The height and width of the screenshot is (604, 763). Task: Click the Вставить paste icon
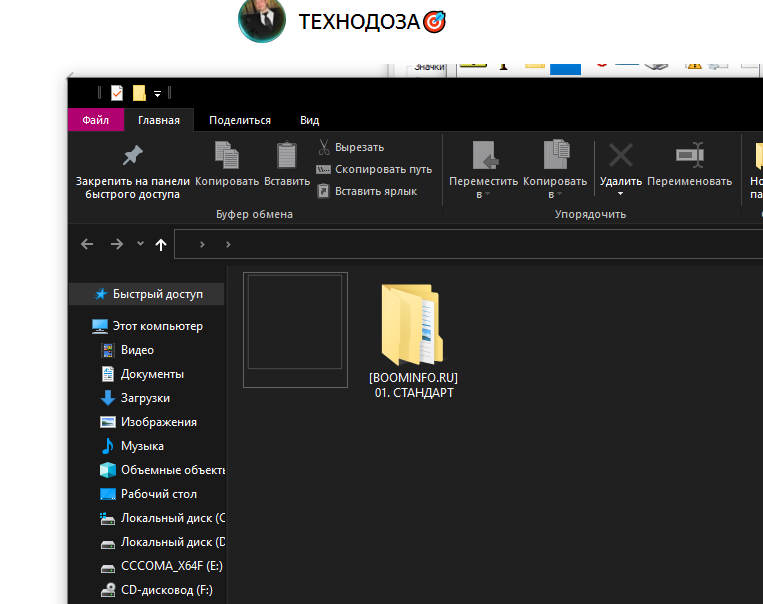pos(287,155)
